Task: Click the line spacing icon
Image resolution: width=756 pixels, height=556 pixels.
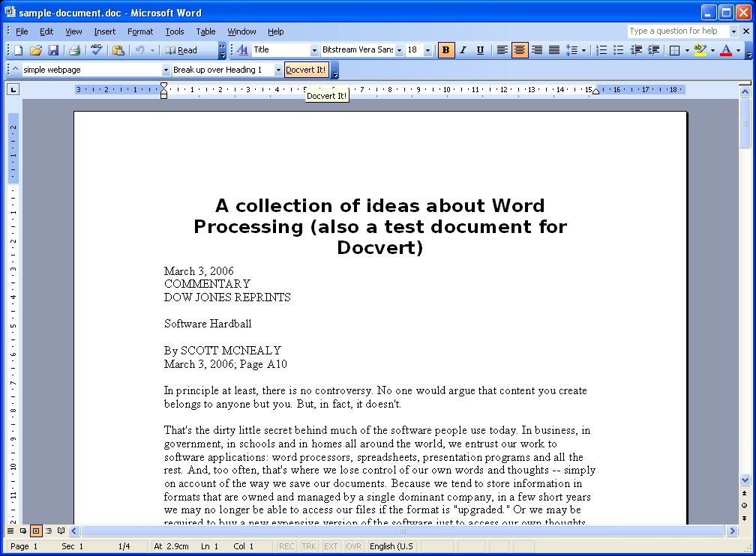Action: click(x=571, y=50)
